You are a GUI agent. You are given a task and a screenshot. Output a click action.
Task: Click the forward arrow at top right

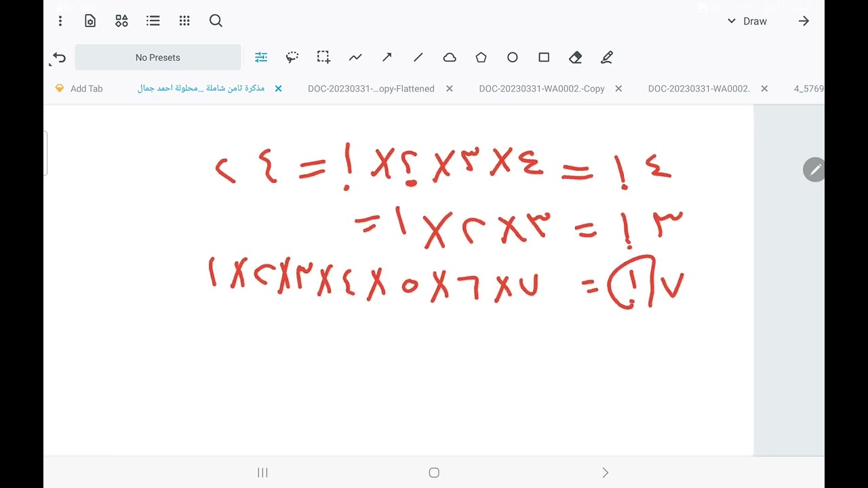tap(804, 21)
